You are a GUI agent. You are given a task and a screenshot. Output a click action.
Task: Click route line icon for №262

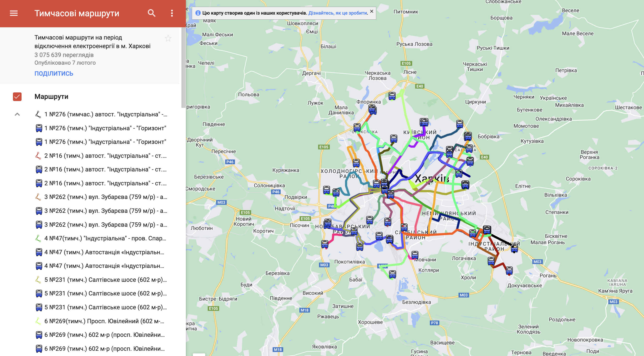click(38, 197)
